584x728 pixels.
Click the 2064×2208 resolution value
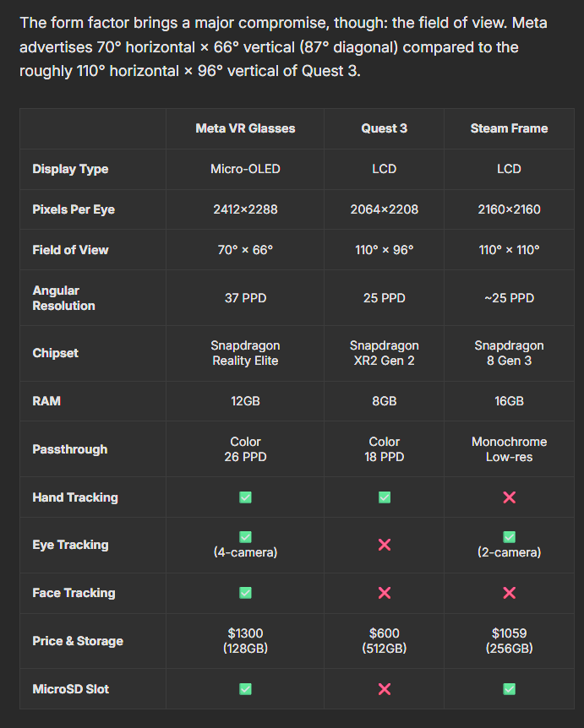tap(385, 209)
